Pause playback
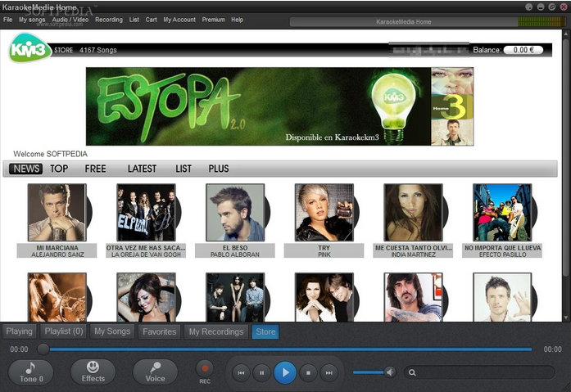571x392 pixels. [x=261, y=372]
